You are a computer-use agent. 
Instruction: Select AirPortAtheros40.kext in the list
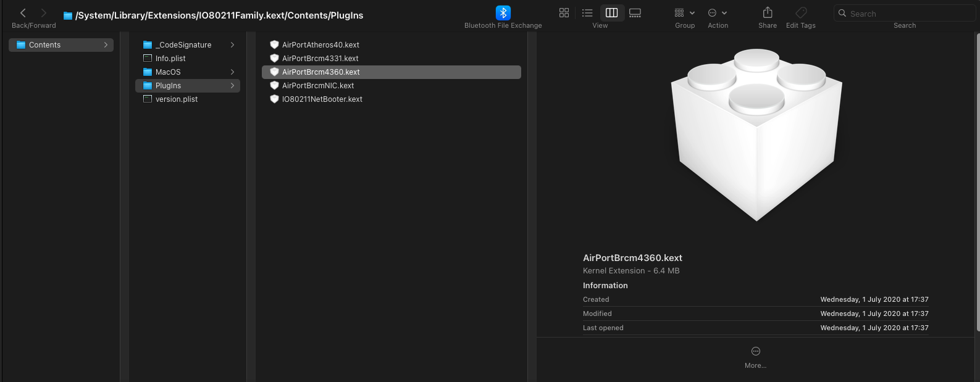(x=320, y=45)
